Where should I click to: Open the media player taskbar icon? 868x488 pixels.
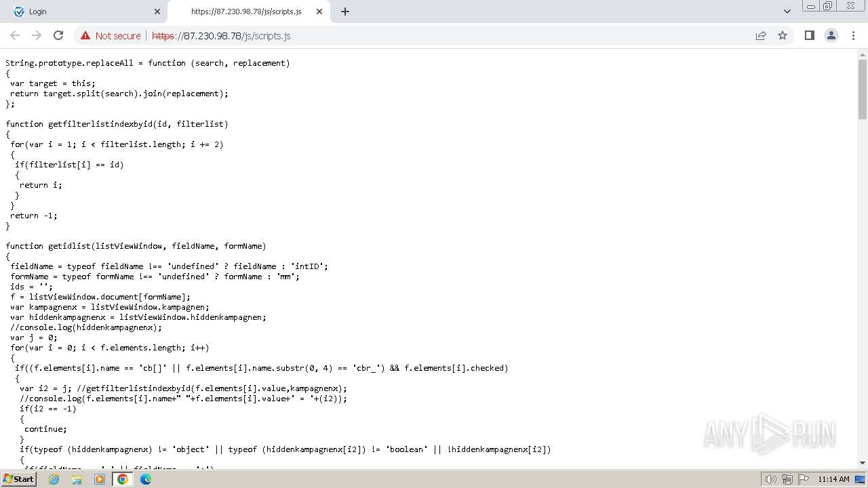[x=100, y=479]
